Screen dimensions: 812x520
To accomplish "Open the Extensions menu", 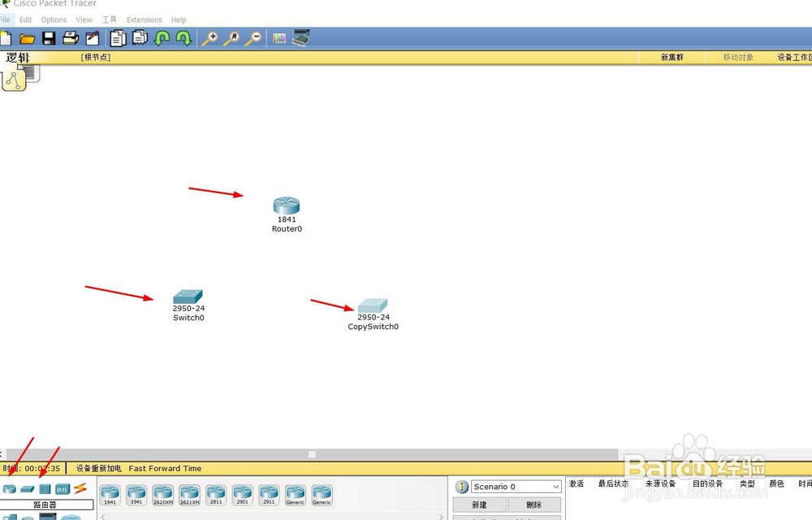I will [144, 19].
